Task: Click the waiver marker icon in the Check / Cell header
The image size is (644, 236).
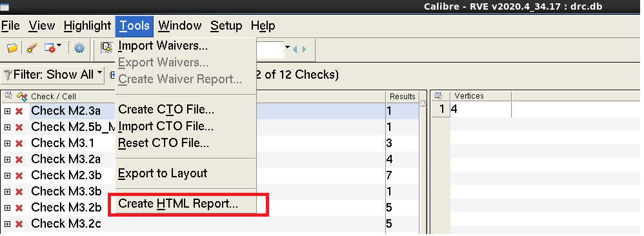Action: [x=22, y=97]
